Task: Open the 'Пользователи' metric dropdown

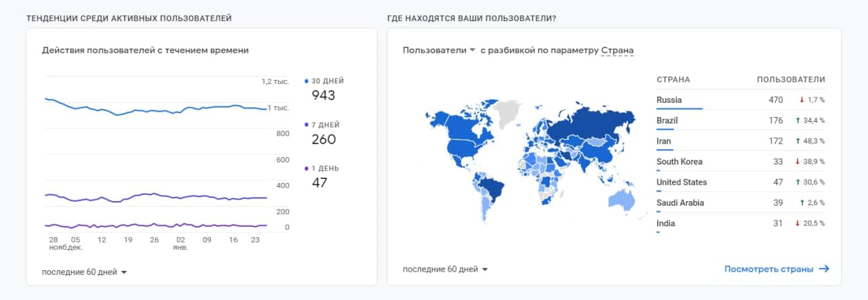Action: (439, 50)
